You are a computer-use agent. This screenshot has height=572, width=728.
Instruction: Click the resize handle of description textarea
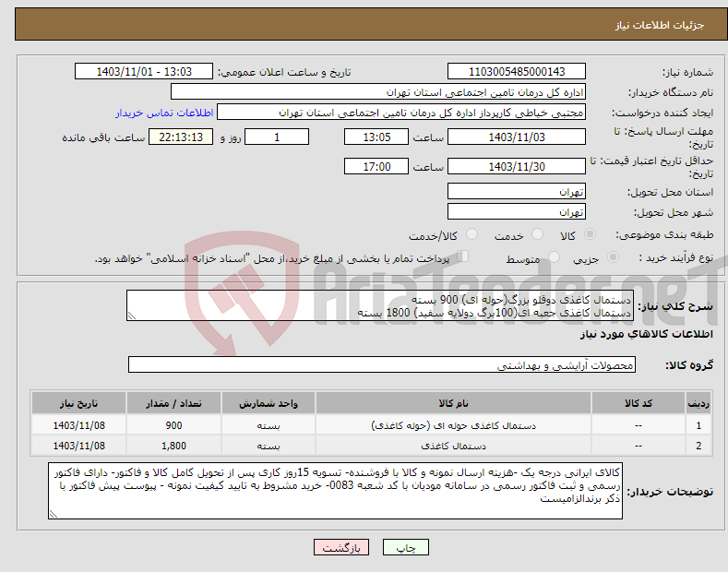point(132,316)
